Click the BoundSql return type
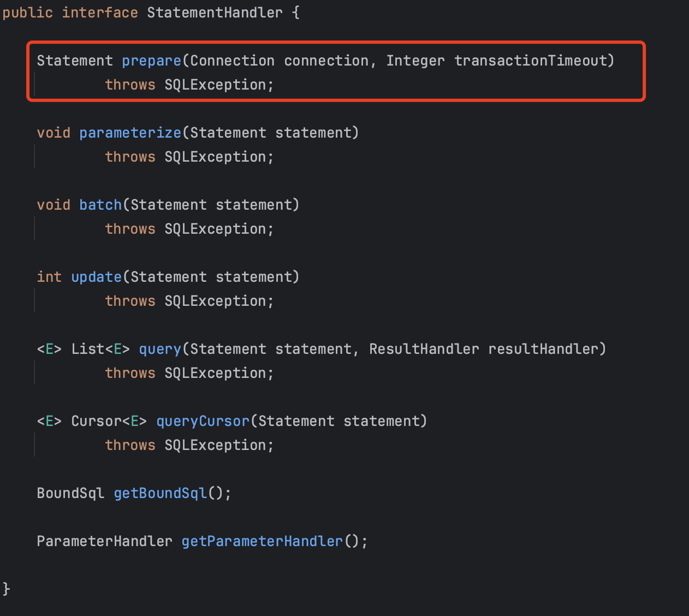Image resolution: width=689 pixels, height=616 pixels. coord(70,493)
